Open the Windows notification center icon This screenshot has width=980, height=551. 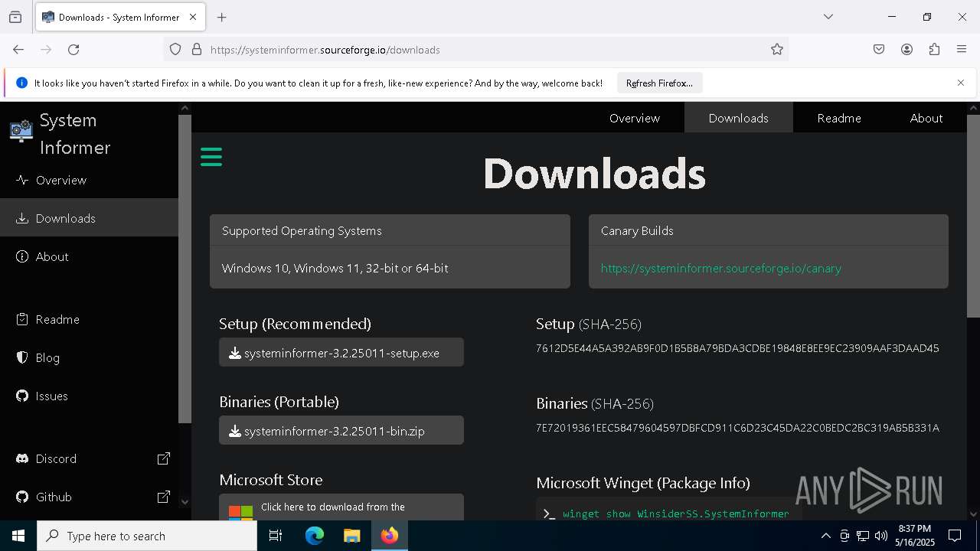(x=955, y=536)
